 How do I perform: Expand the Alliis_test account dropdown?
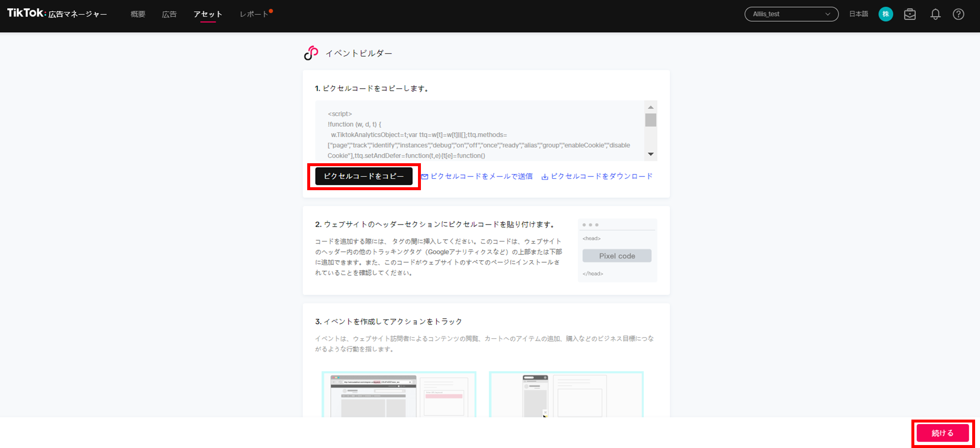point(791,14)
